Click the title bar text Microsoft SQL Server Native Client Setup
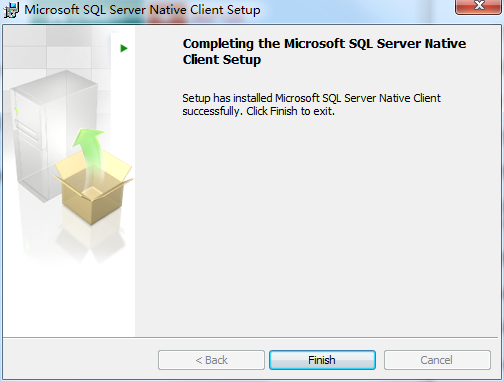 click(142, 10)
